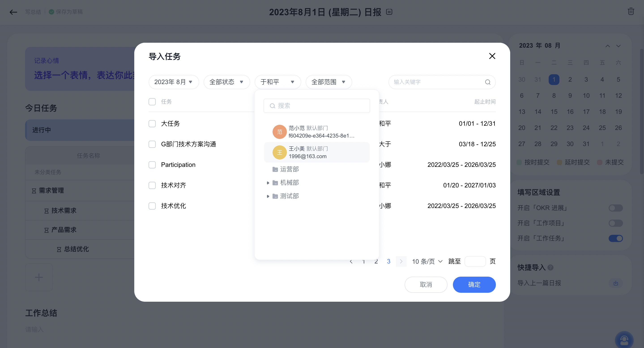Click the hourglass icon beside 产品需求

[47, 230]
